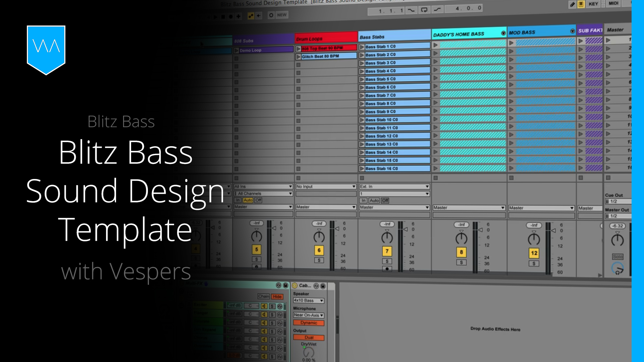Click the Stop All Clips square on Master
The image size is (644, 362).
608,178
